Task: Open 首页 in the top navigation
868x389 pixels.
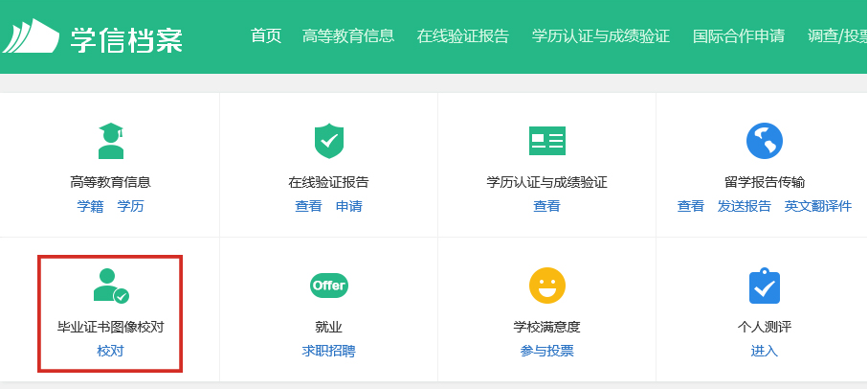Action: [x=266, y=36]
